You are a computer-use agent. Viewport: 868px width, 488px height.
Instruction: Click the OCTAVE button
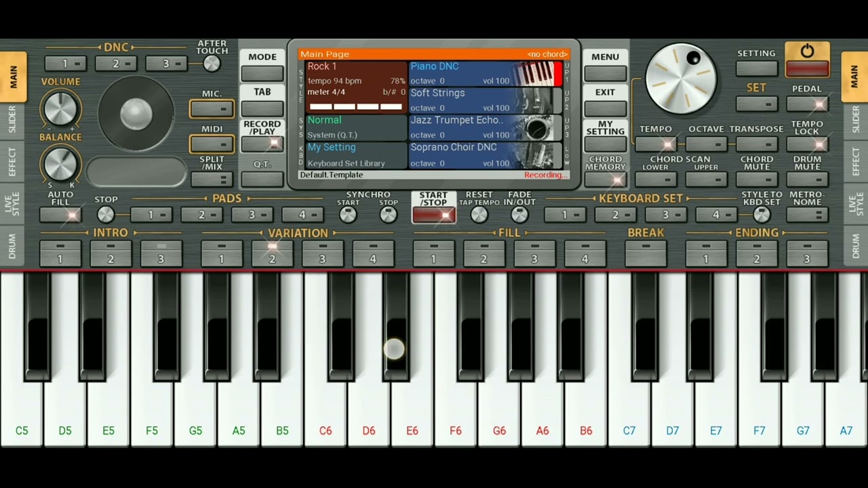[x=706, y=144]
